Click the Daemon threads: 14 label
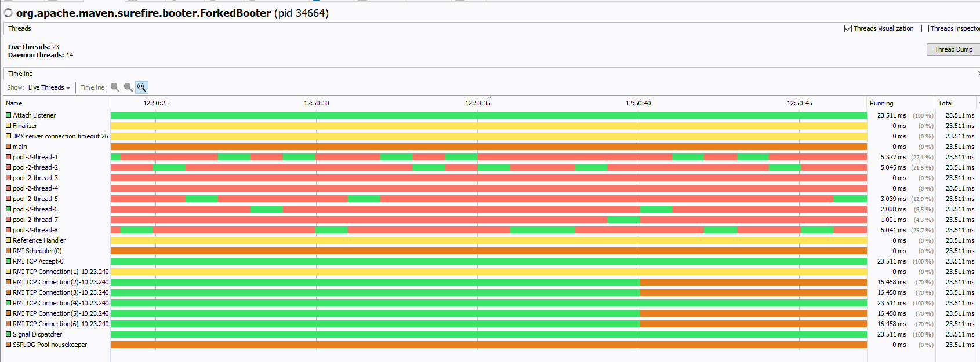The width and height of the screenshot is (980, 362). (41, 55)
